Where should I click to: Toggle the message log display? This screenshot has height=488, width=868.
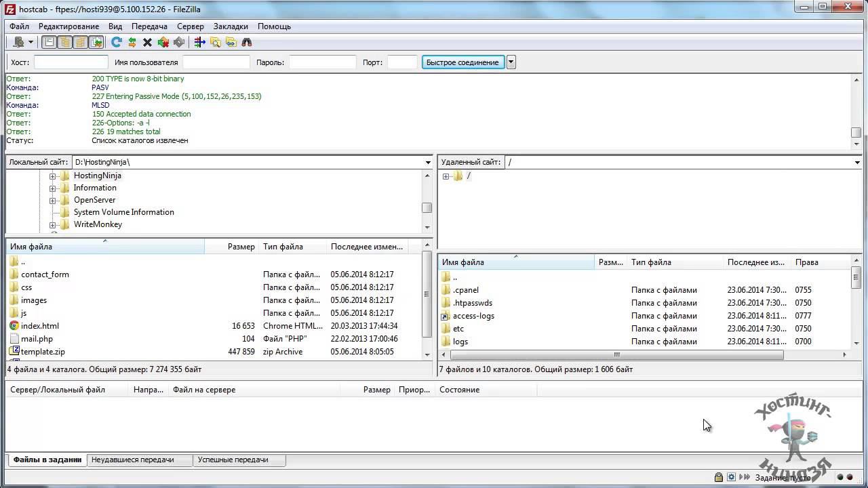(50, 42)
